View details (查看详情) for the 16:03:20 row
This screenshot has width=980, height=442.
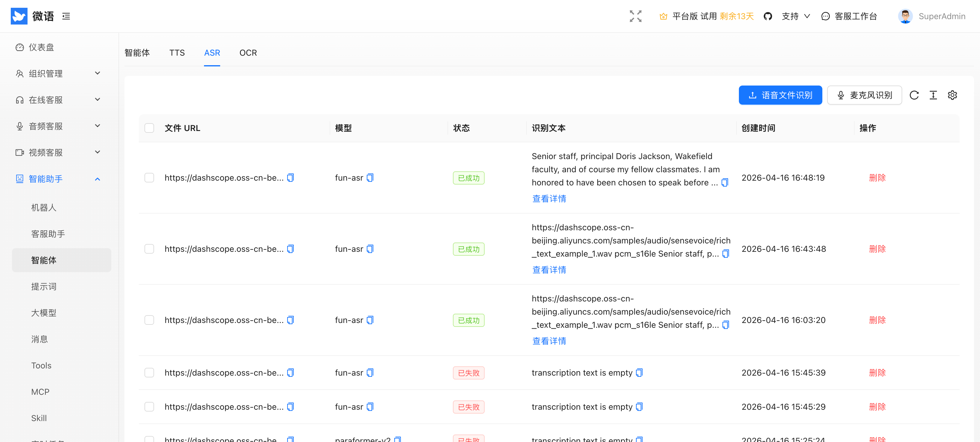[x=549, y=341]
